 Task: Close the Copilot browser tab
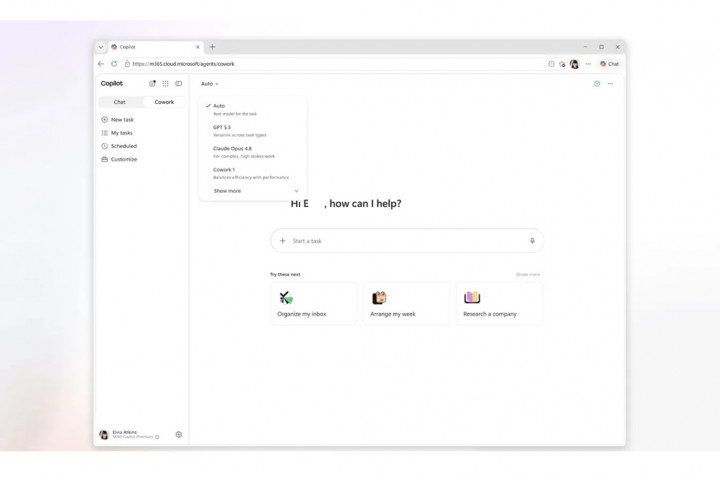click(198, 47)
